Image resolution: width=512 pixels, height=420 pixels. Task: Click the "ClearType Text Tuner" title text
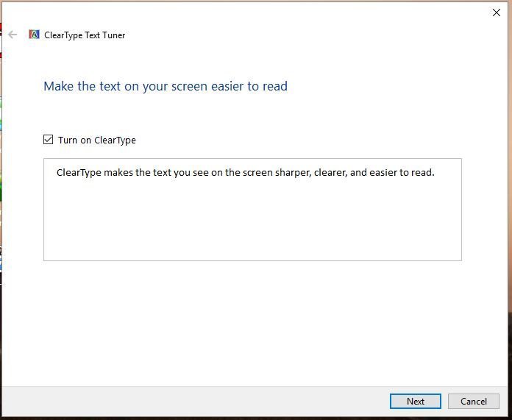tap(85, 35)
